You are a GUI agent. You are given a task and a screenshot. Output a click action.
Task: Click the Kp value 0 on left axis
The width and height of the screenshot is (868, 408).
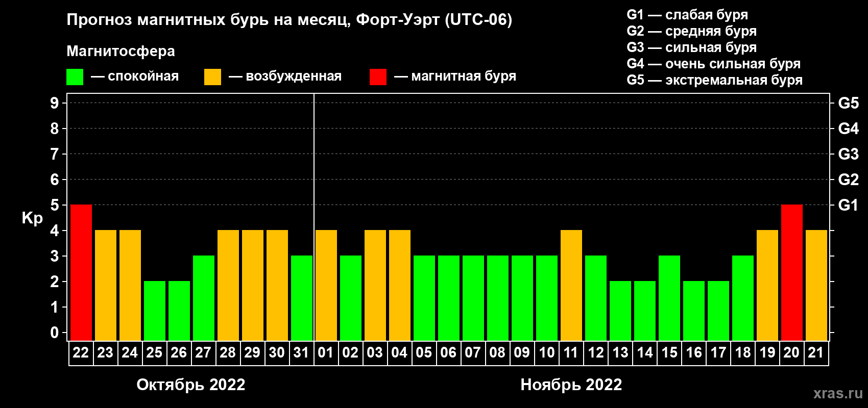55,333
